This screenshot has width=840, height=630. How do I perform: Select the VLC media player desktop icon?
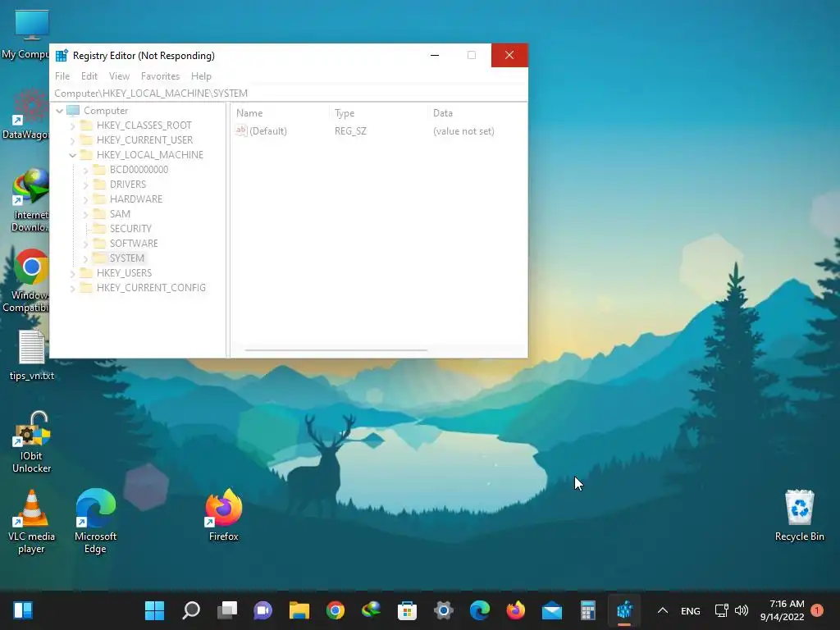click(x=31, y=522)
